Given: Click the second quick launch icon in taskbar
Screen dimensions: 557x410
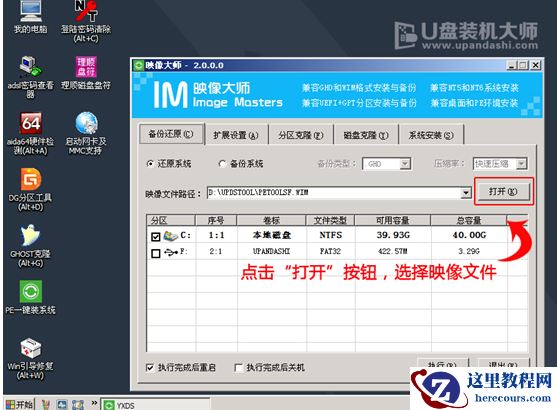Looking at the screenshot, I should coord(62,405).
